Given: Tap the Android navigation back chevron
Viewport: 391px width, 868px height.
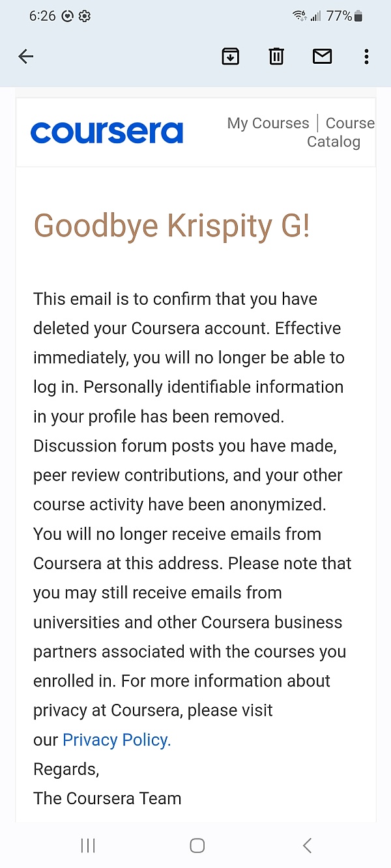Looking at the screenshot, I should 307,845.
